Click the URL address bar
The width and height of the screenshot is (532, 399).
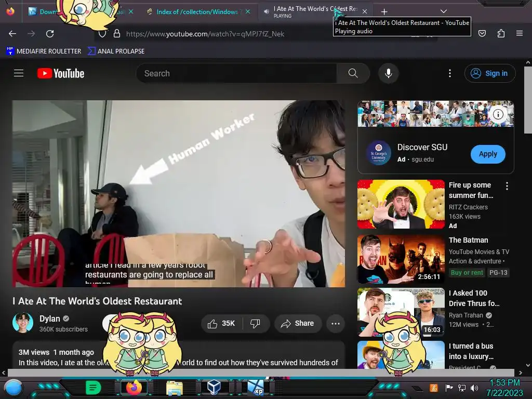[251, 34]
